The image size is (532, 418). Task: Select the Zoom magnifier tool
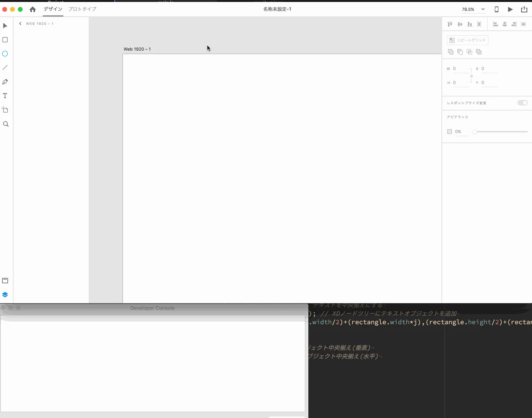pyautogui.click(x=5, y=124)
